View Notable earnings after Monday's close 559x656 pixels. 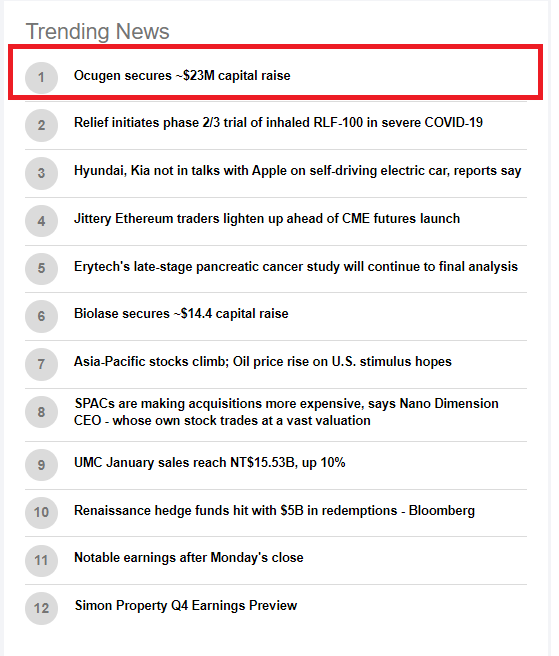point(189,558)
